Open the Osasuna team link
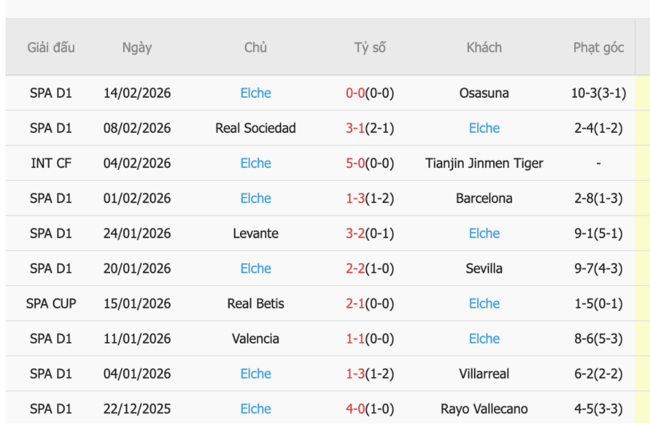The width and height of the screenshot is (650, 424). [x=484, y=93]
